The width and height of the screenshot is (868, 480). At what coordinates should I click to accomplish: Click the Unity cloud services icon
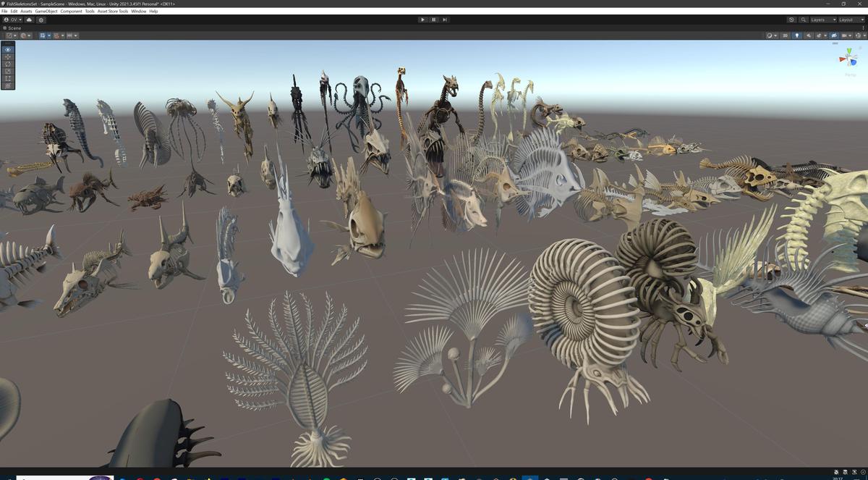(x=29, y=20)
